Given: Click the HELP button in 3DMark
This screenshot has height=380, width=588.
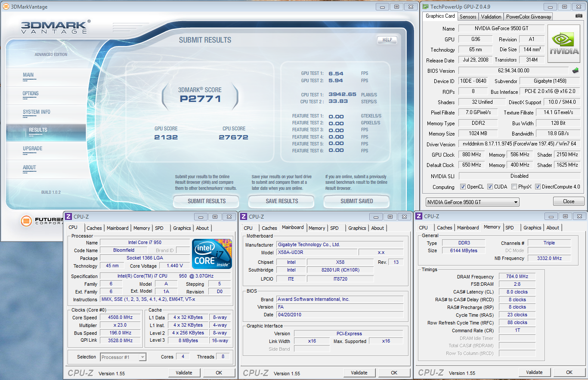Looking at the screenshot, I should [x=387, y=40].
